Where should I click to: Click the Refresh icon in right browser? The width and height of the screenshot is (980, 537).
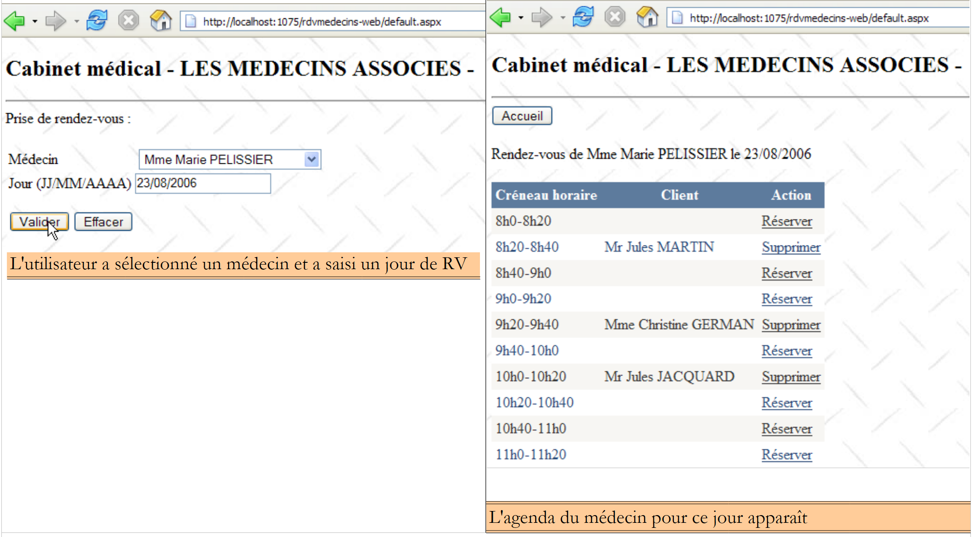583,17
